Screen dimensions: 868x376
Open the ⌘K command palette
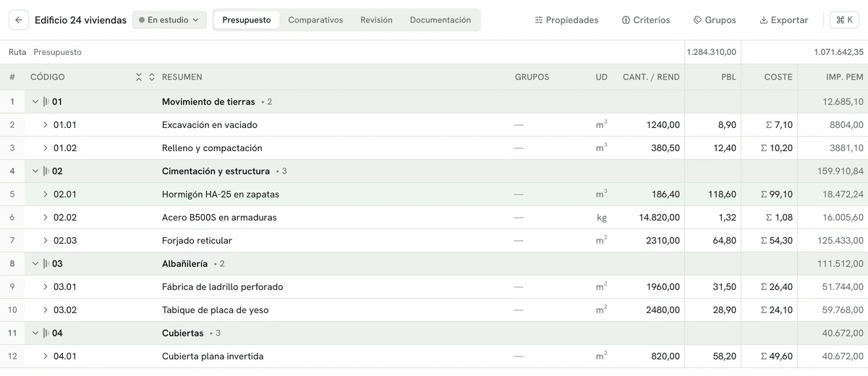[x=844, y=20]
